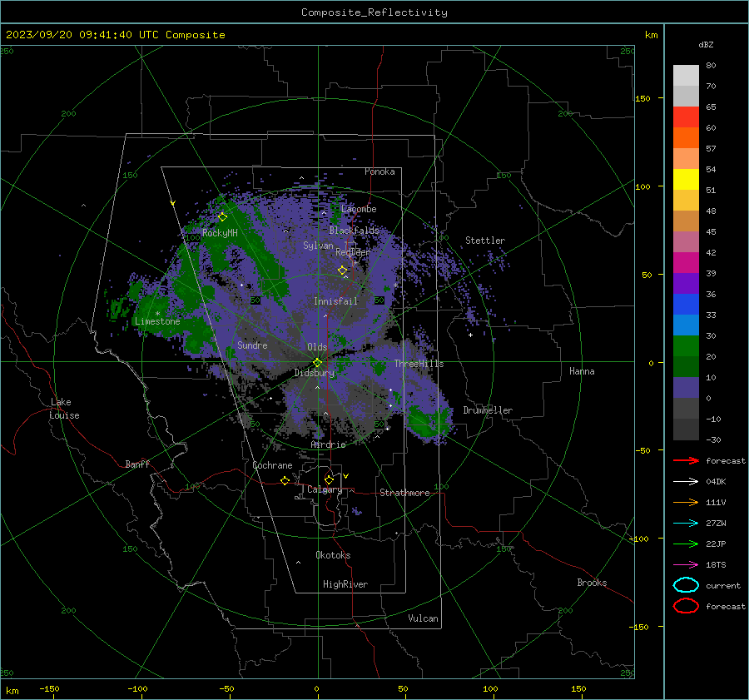
Task: Click the Strathmore label
Action: pyautogui.click(x=404, y=493)
